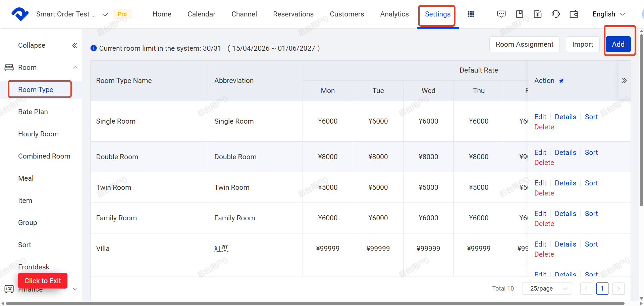Image resolution: width=644 pixels, height=306 pixels.
Task: Open the bookmark guide icon
Action: pos(520,14)
